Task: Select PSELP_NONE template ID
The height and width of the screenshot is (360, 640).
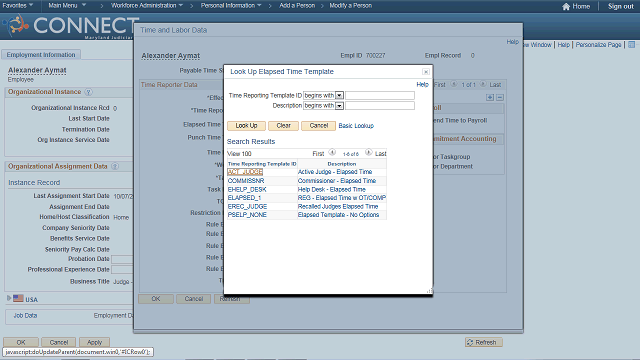Action: 247,215
